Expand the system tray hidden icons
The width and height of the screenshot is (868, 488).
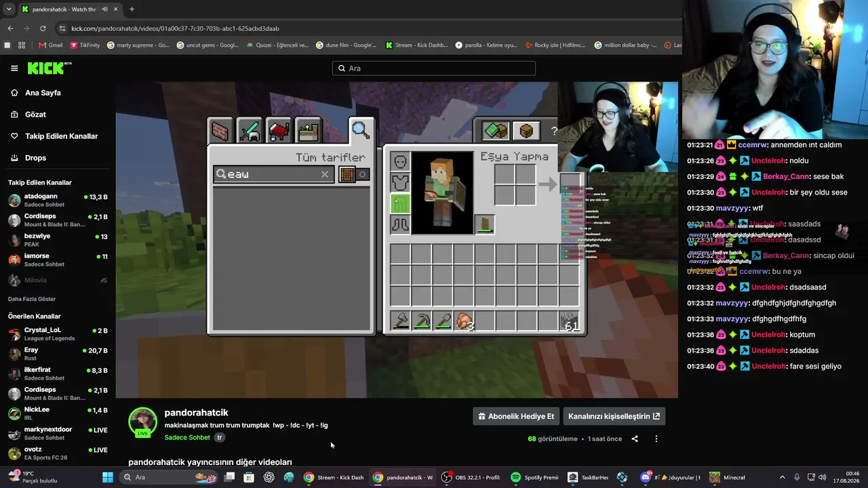point(782,477)
